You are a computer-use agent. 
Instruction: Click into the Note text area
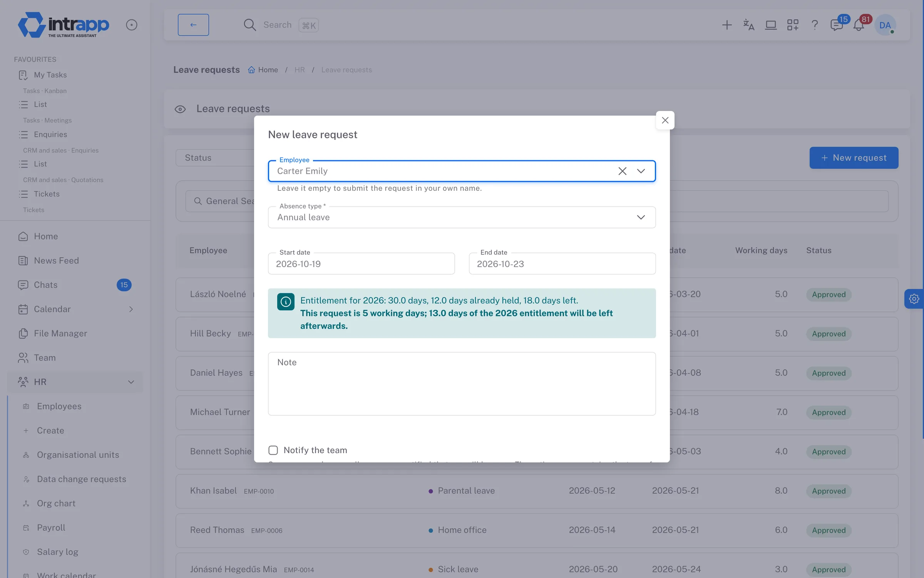pyautogui.click(x=462, y=384)
